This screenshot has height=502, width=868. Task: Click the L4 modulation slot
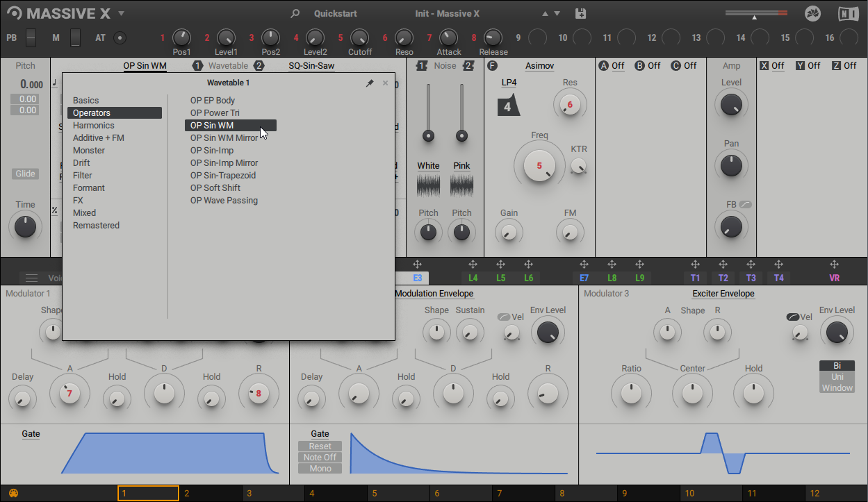473,278
